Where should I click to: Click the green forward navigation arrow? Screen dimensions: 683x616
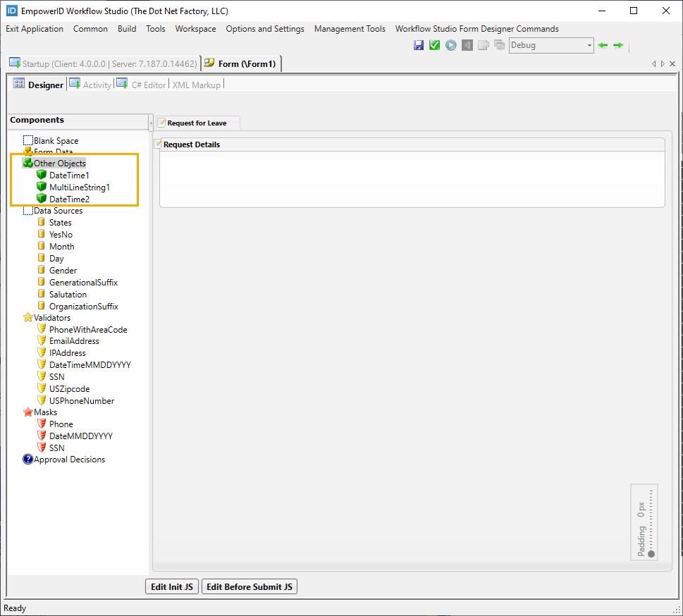pyautogui.click(x=618, y=44)
